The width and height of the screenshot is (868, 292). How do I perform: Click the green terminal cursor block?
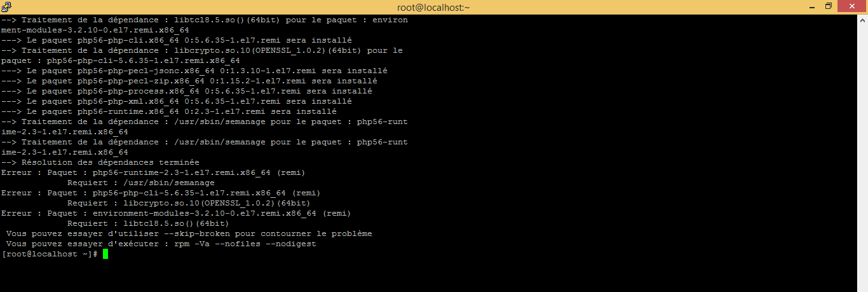[105, 254]
